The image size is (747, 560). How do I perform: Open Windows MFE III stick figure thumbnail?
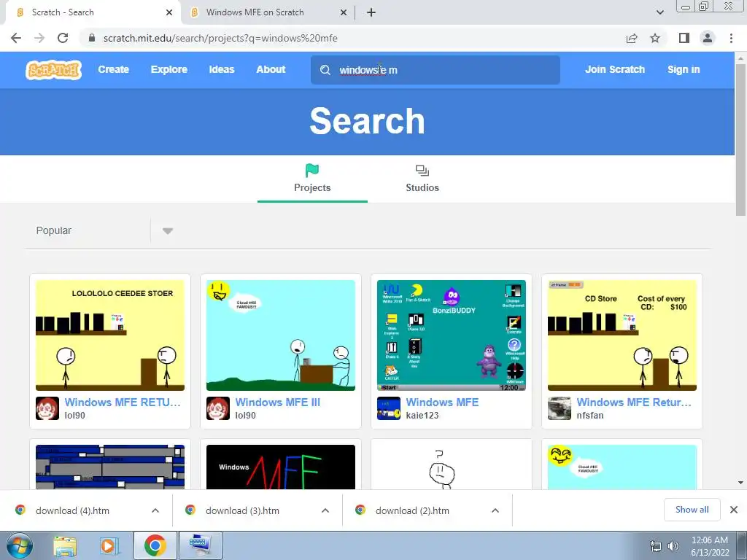click(281, 335)
